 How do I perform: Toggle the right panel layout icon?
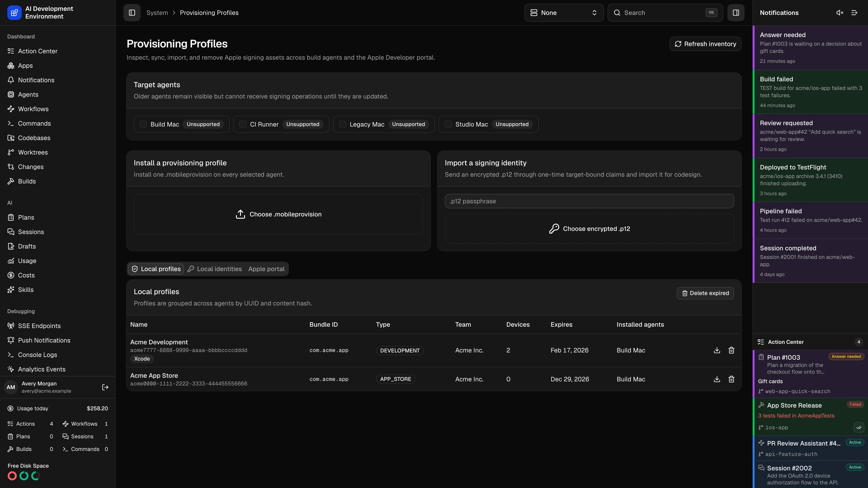[736, 13]
